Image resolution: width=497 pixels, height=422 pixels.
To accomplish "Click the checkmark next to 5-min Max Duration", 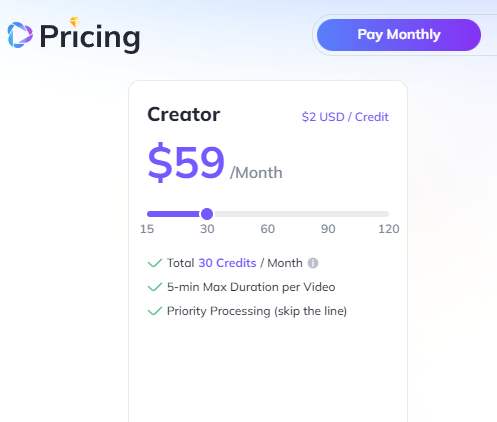I will tap(155, 287).
